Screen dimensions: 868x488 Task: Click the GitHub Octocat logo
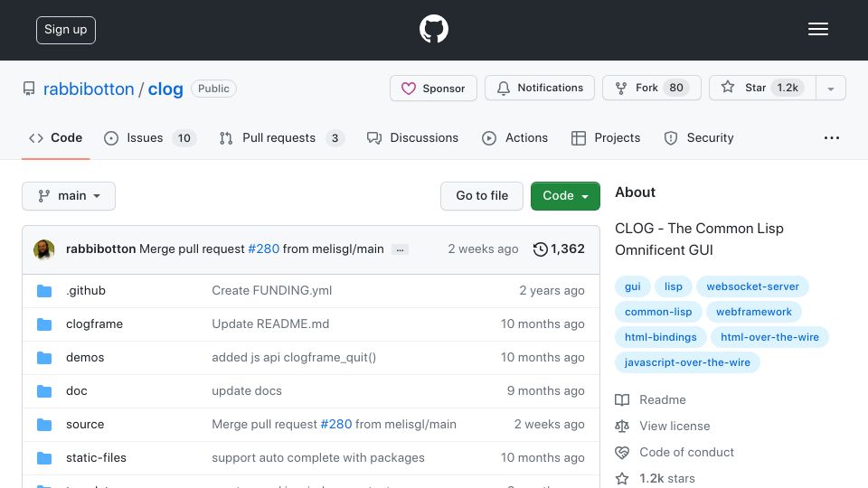(433, 29)
